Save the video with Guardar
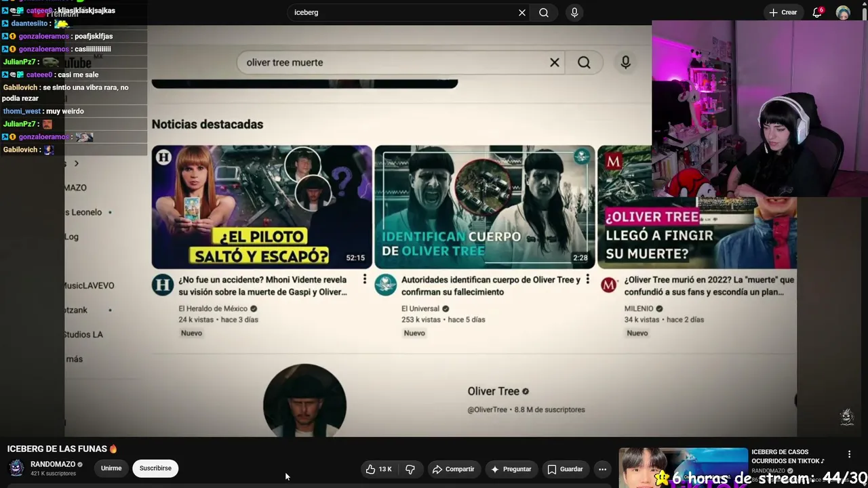The width and height of the screenshot is (868, 488). (565, 469)
